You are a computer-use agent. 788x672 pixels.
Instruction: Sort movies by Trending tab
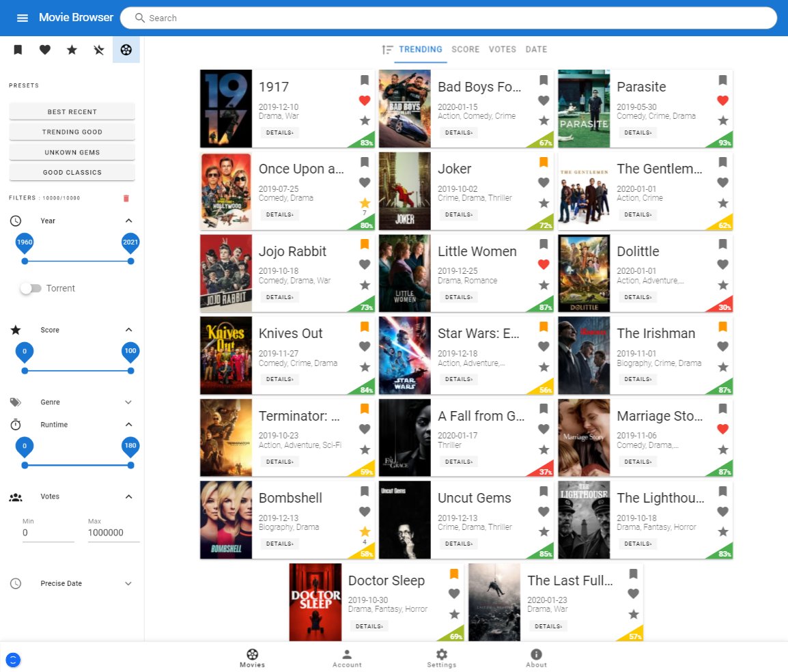click(421, 49)
